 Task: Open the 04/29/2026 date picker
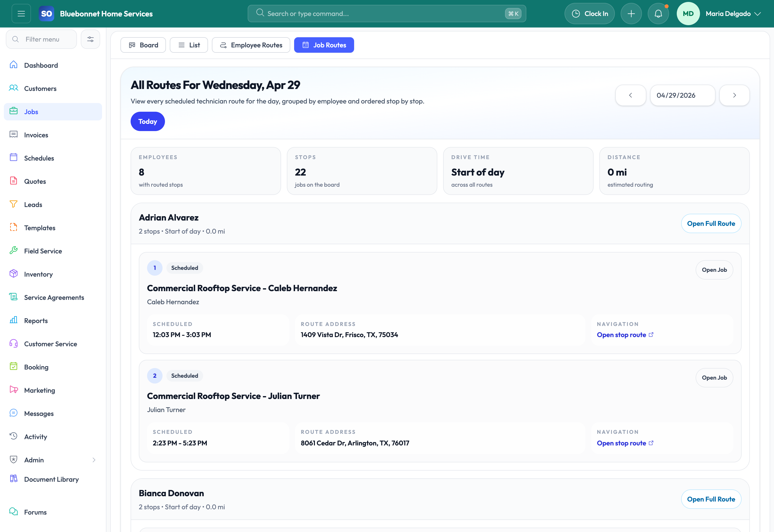[x=682, y=95]
